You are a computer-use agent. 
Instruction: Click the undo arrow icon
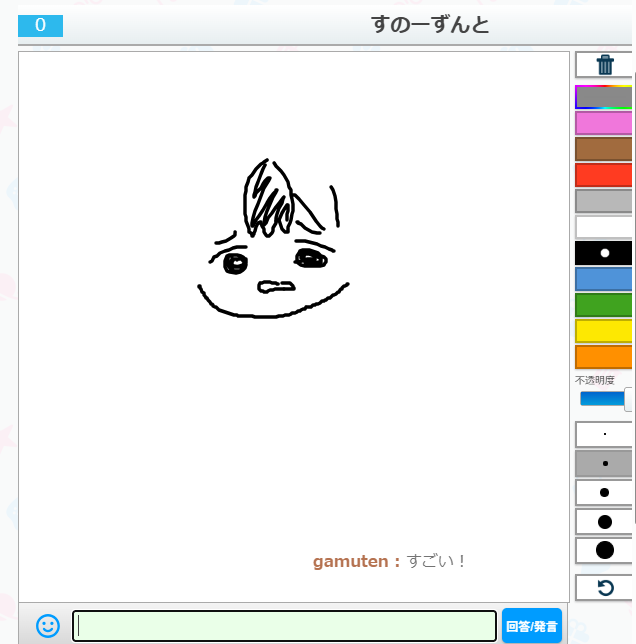(x=605, y=588)
